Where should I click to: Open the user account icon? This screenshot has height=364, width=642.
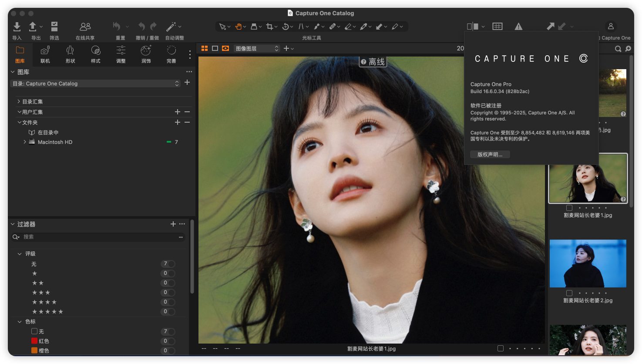click(x=611, y=27)
